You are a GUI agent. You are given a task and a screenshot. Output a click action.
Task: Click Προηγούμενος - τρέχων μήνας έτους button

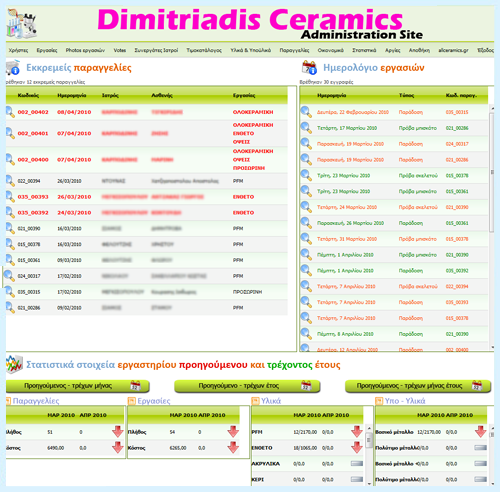pyautogui.click(x=418, y=386)
